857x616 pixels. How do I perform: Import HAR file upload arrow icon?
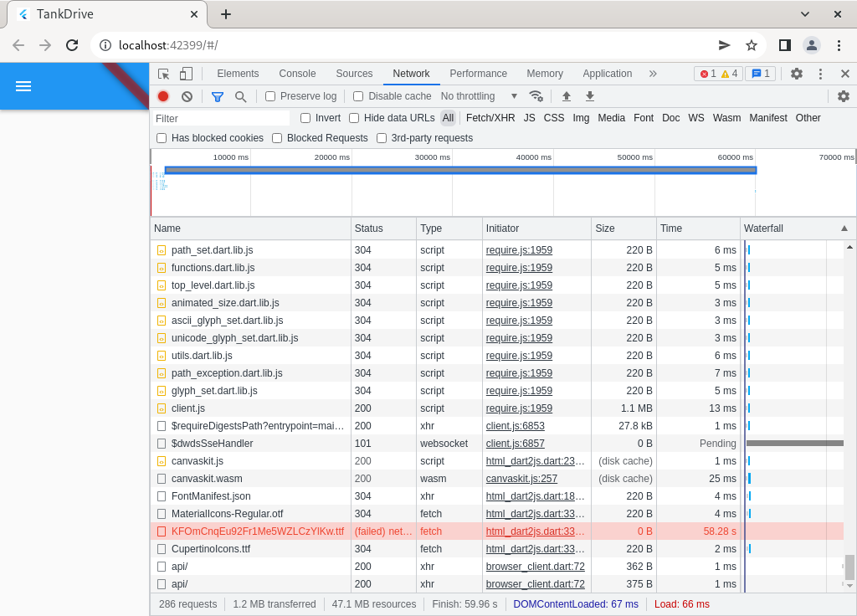point(567,96)
